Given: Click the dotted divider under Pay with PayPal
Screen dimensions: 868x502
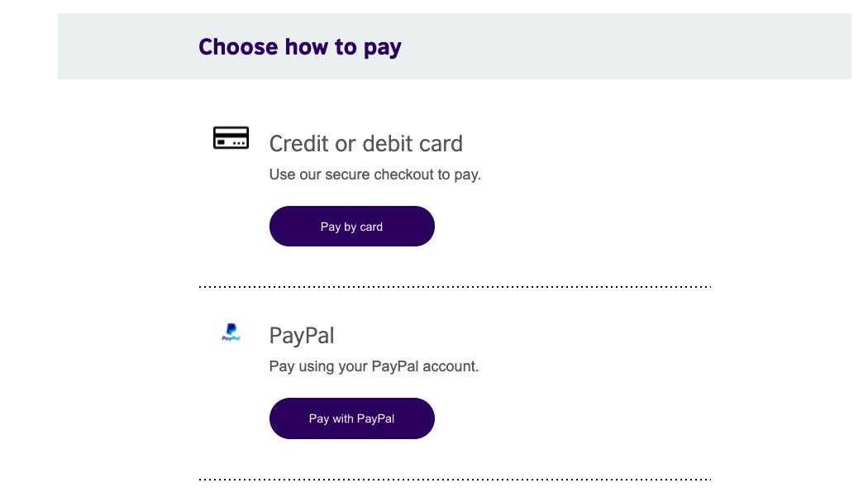Looking at the screenshot, I should tap(455, 479).
